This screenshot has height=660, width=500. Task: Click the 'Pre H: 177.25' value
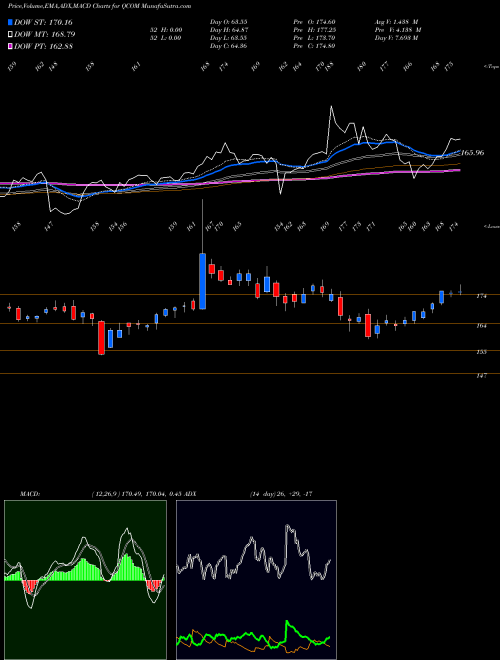click(x=314, y=30)
